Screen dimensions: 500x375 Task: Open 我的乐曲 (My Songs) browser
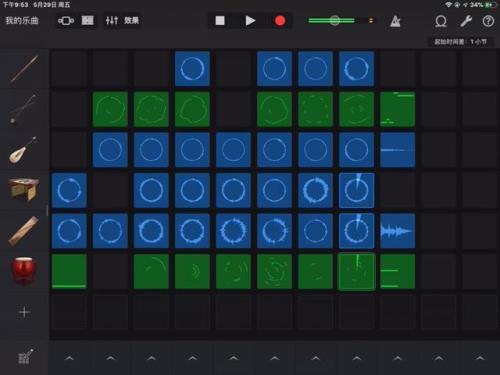pos(22,21)
